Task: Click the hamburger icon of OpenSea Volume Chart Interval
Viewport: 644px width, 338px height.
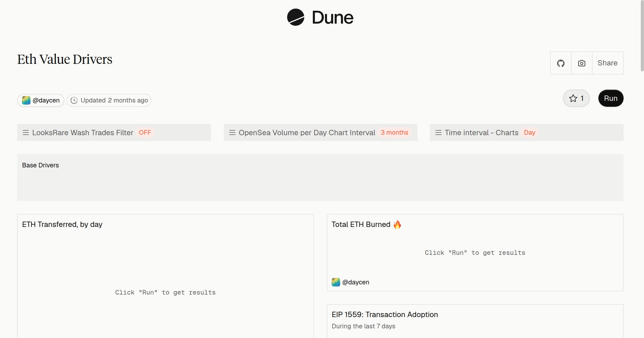Action: pyautogui.click(x=232, y=133)
